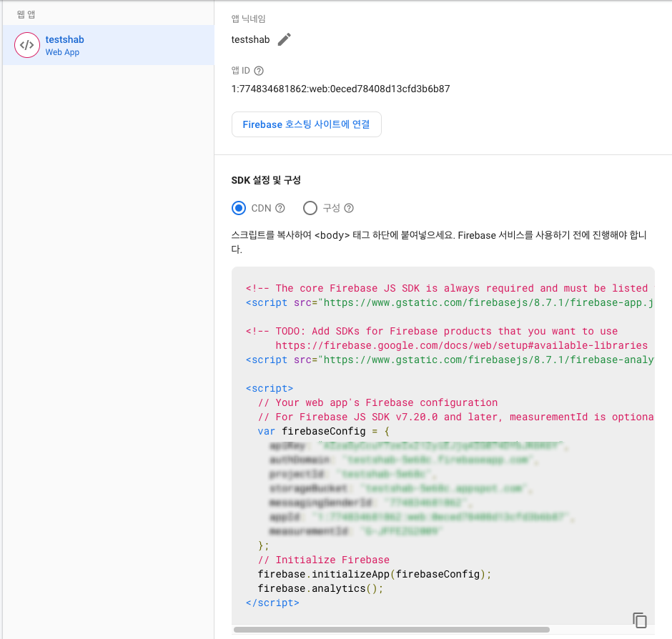
Task: Click the var firebaseConfig = { line
Action: [x=324, y=431]
